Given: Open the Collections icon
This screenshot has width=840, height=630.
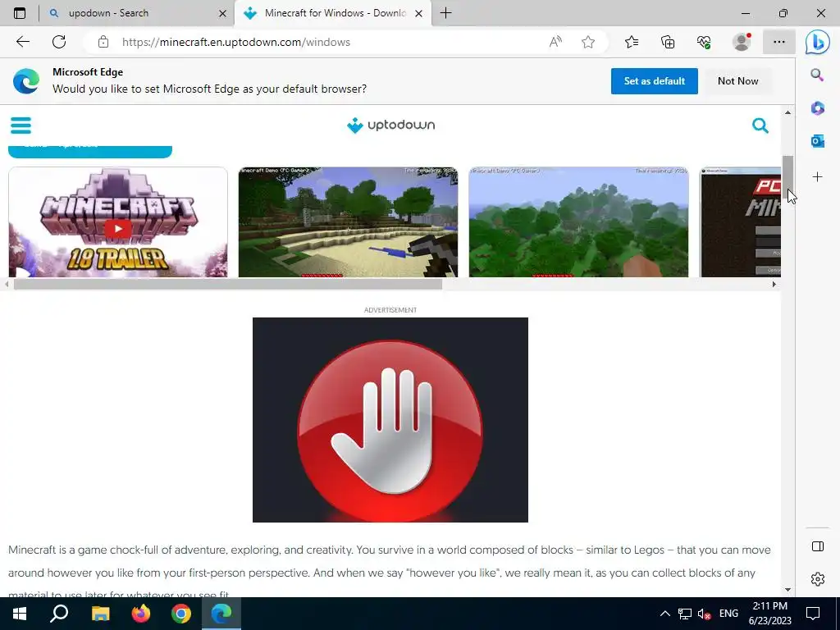Looking at the screenshot, I should tap(668, 42).
